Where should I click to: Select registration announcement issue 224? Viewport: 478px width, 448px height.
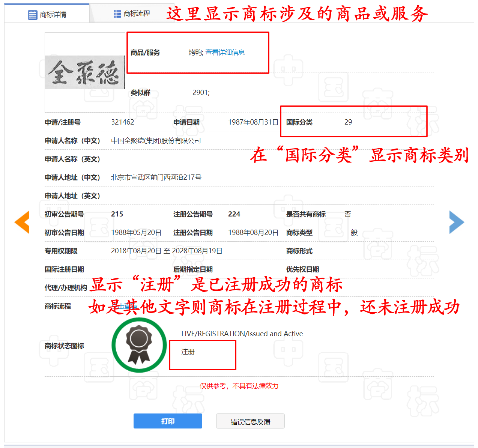click(234, 214)
